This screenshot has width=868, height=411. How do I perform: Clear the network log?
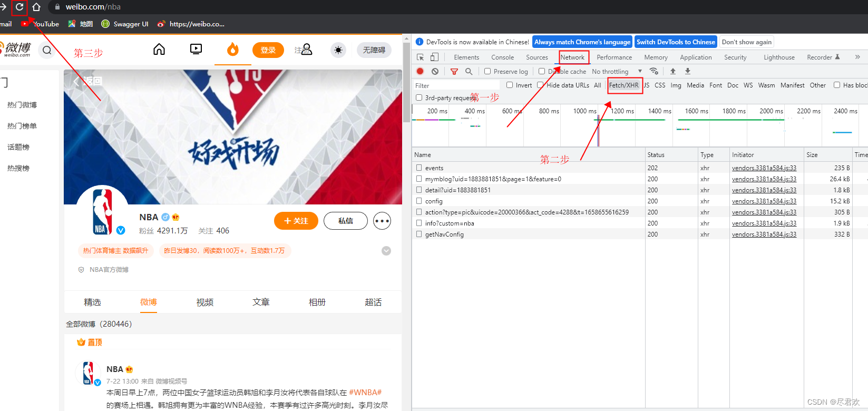click(435, 71)
